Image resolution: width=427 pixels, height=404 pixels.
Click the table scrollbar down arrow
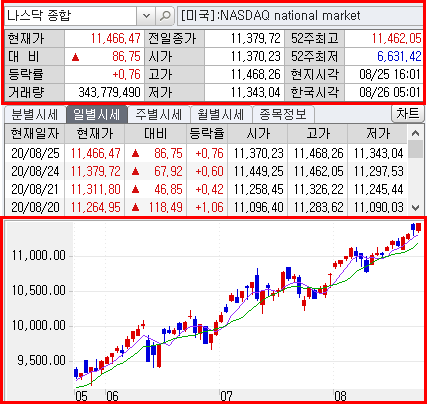coord(415,208)
